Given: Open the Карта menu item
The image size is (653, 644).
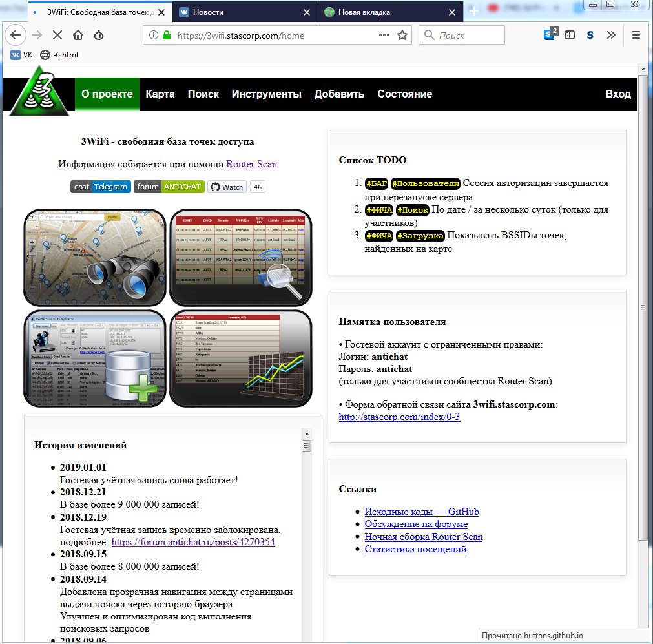Looking at the screenshot, I should [160, 94].
